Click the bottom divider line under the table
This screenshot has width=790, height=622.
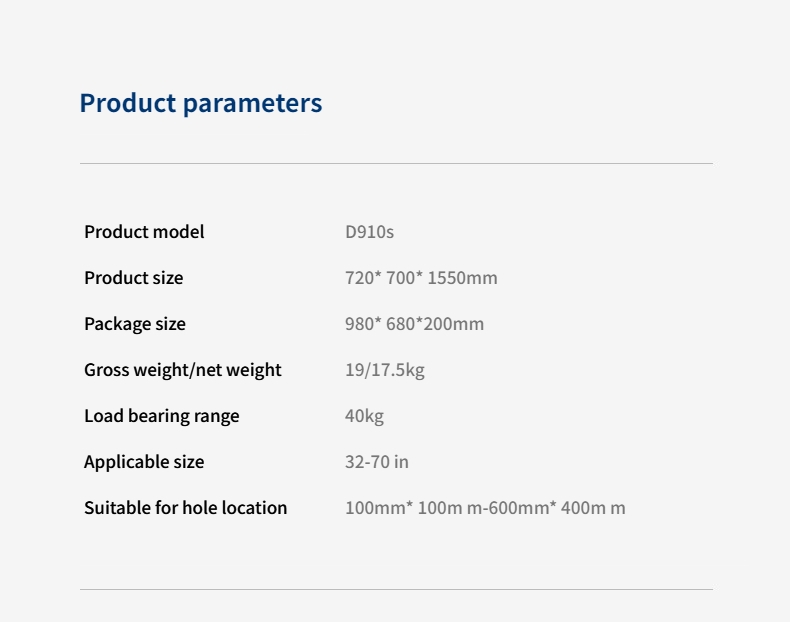[396, 589]
